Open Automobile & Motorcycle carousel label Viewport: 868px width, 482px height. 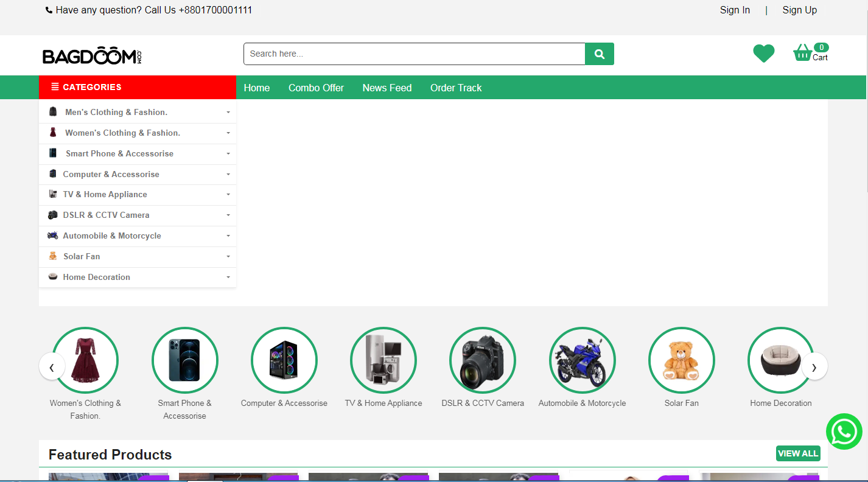point(582,403)
